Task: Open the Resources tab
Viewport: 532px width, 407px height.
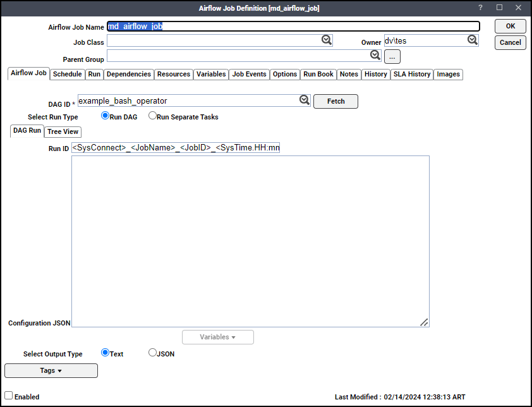Action: [x=174, y=75]
